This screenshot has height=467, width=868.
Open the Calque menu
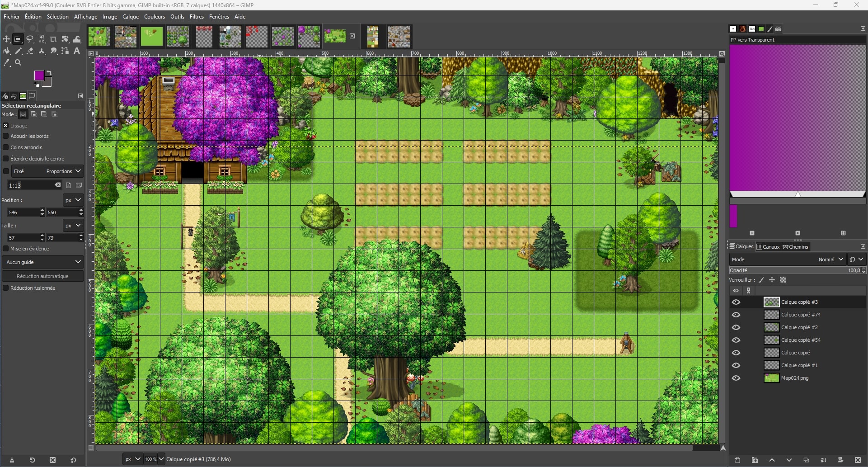pos(131,17)
